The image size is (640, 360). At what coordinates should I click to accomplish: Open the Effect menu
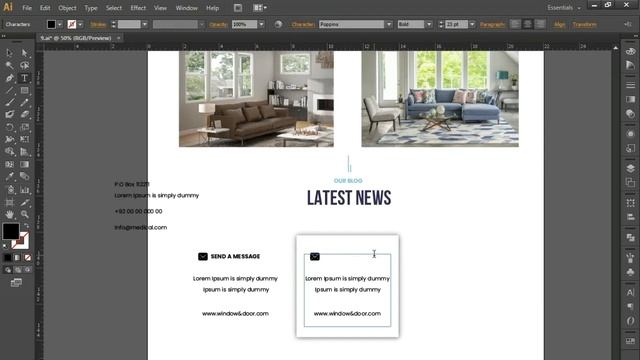coord(138,8)
